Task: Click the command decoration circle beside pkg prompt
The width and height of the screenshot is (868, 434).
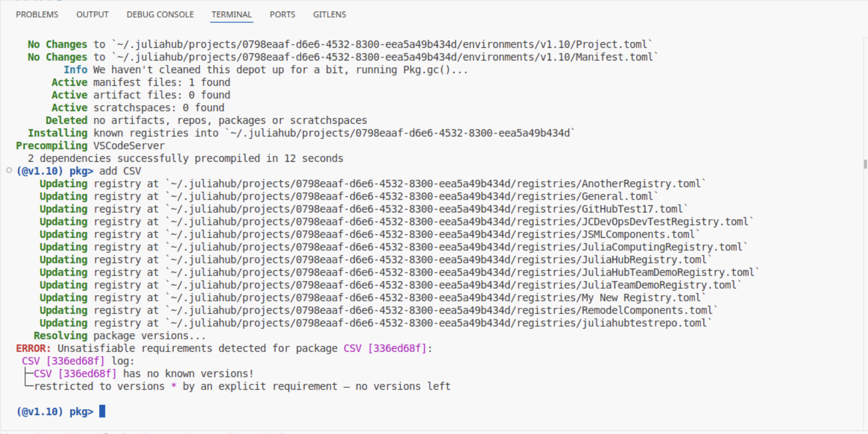Action: tap(8, 171)
